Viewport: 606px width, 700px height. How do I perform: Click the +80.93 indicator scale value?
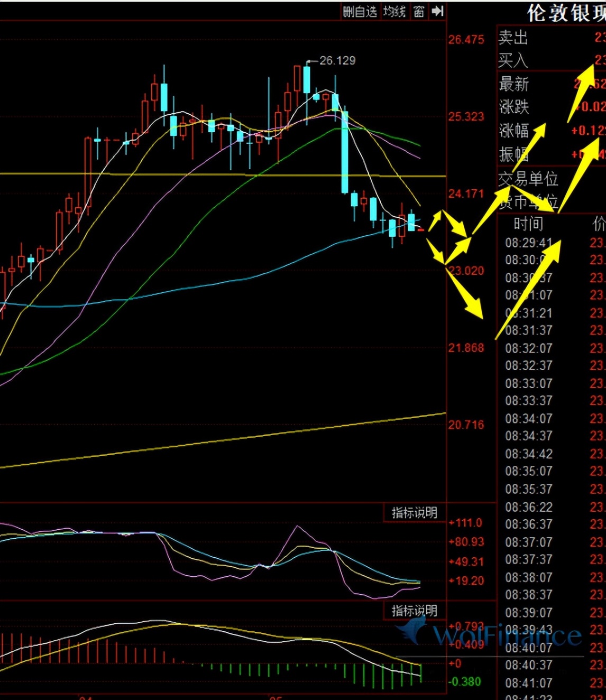[466, 542]
